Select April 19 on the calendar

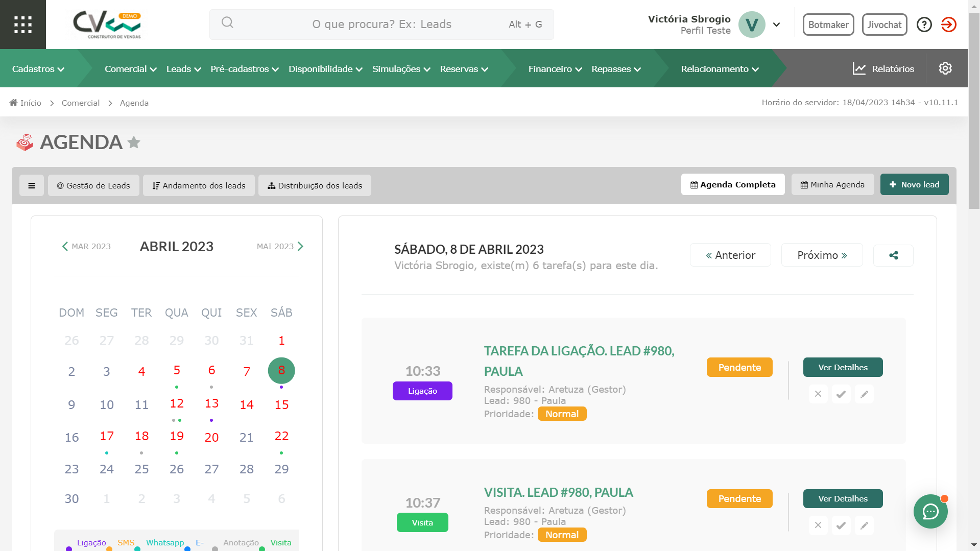point(177,436)
